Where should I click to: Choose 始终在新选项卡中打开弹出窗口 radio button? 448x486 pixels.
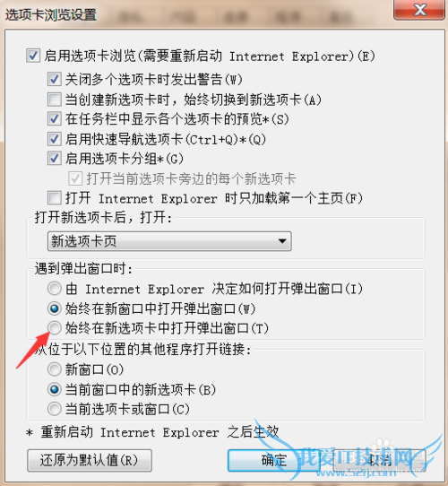pyautogui.click(x=55, y=328)
